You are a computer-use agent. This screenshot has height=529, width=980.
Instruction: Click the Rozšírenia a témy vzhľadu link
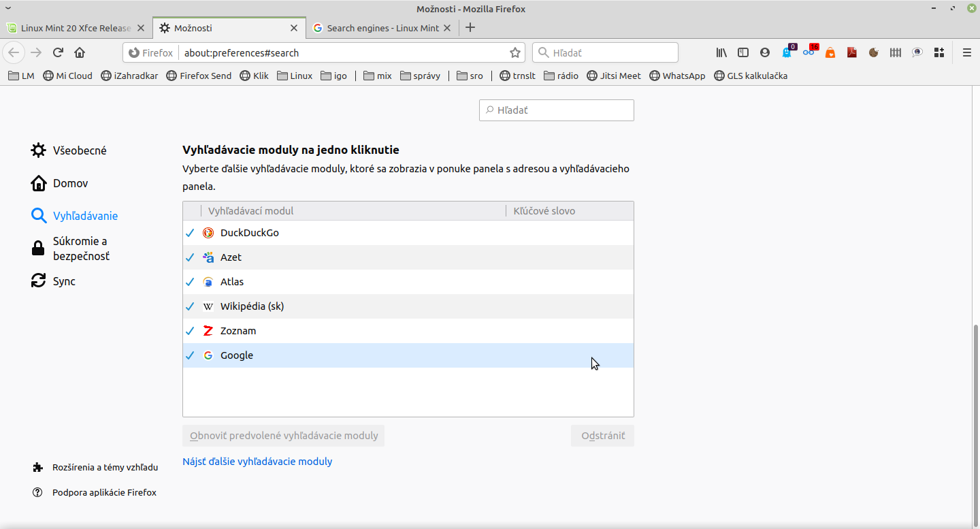click(x=105, y=467)
